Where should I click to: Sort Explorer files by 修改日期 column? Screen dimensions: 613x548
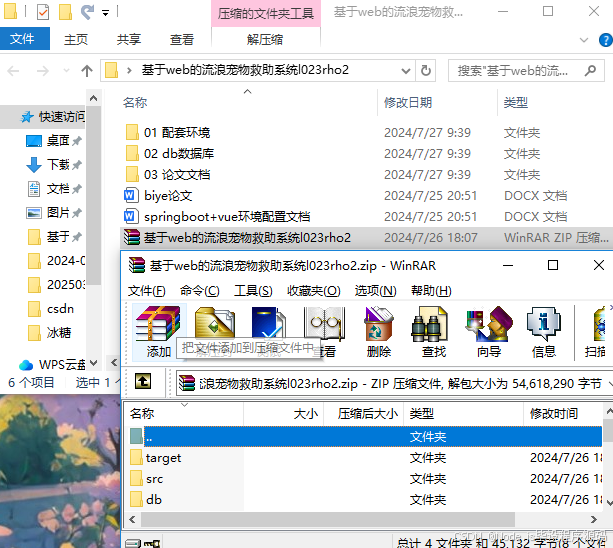click(x=408, y=102)
